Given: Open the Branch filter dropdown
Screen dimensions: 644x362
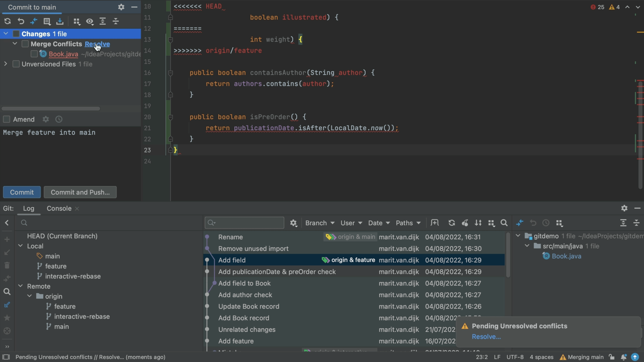Looking at the screenshot, I should click(319, 223).
